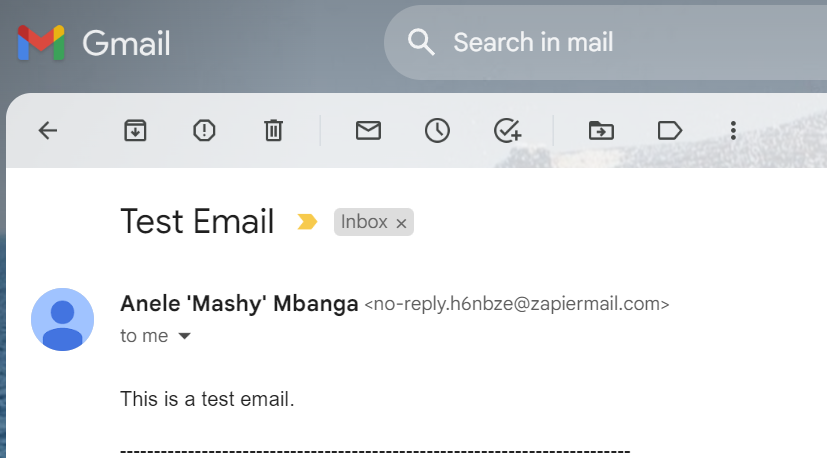Click the Gmail logo
This screenshot has width=827, height=458.
pyautogui.click(x=94, y=42)
